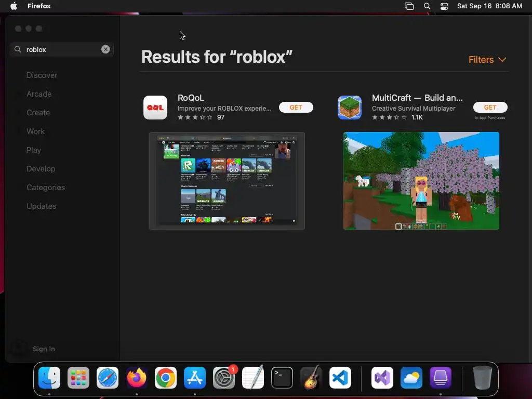View MultiCraft 1.1K star rating

coord(397,117)
